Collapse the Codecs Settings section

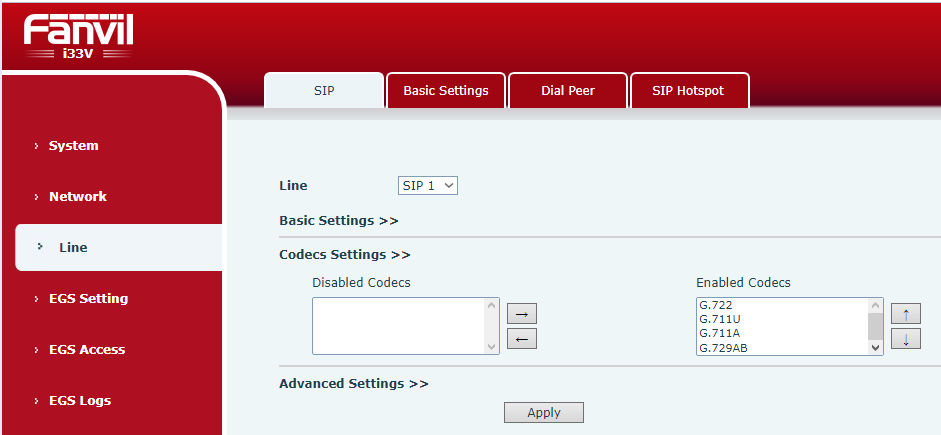click(x=344, y=254)
